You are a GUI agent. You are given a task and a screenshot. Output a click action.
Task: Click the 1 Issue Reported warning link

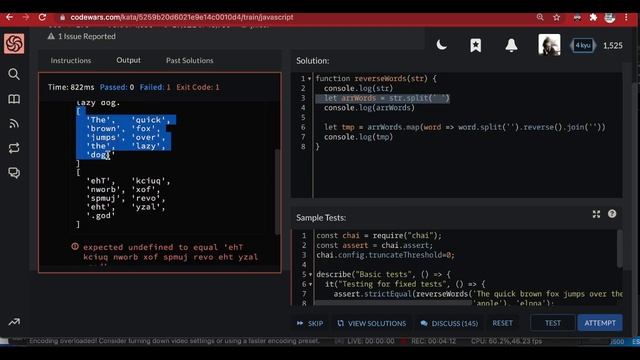82,36
